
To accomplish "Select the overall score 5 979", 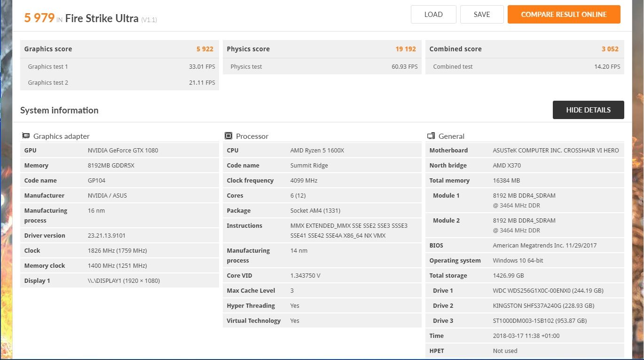I will pyautogui.click(x=39, y=18).
